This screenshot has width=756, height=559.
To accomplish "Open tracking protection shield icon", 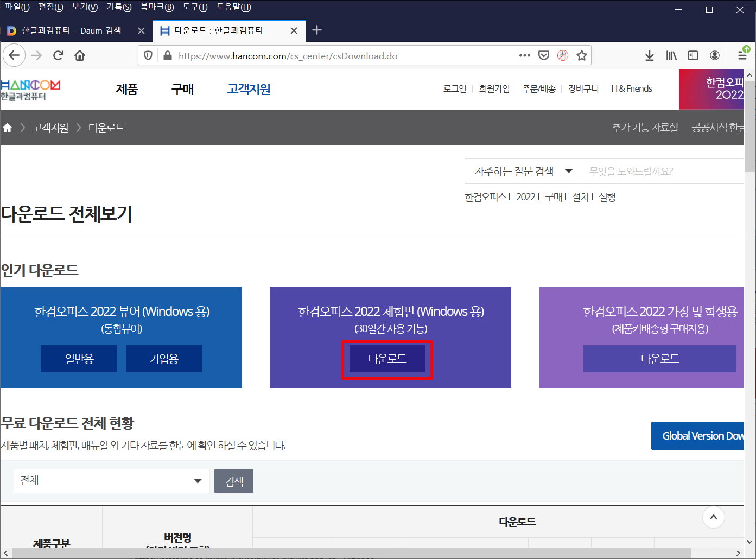I will click(x=148, y=55).
